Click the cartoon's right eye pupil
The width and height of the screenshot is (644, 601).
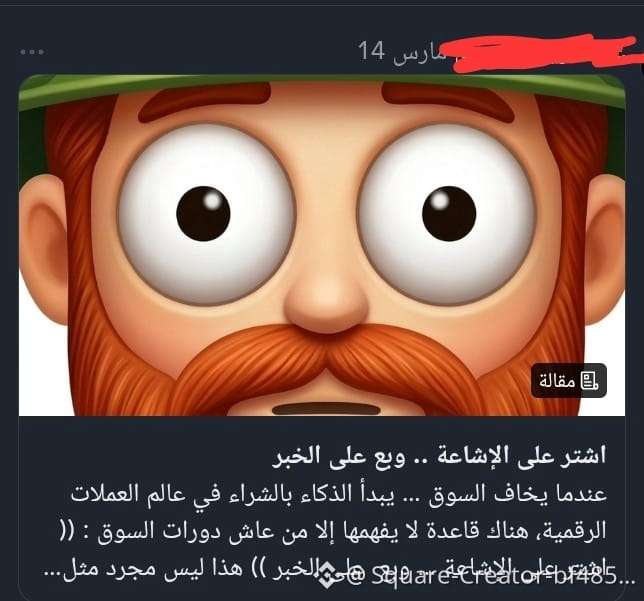tap(449, 214)
